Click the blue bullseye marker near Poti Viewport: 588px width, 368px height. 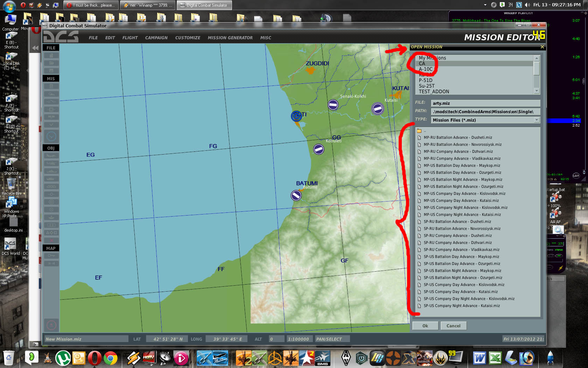point(296,116)
